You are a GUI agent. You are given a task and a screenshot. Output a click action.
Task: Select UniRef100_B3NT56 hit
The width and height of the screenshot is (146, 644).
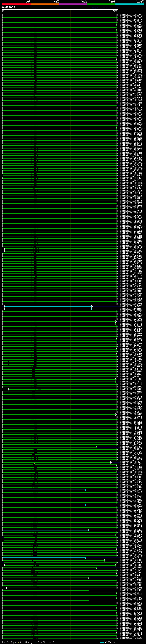[131, 274]
